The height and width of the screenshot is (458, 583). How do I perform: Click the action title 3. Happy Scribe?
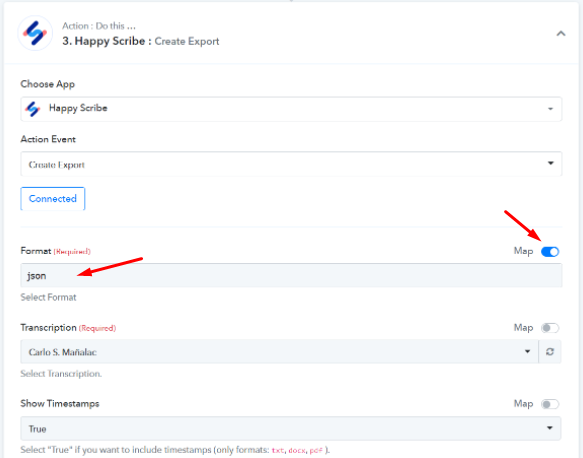[x=104, y=41]
